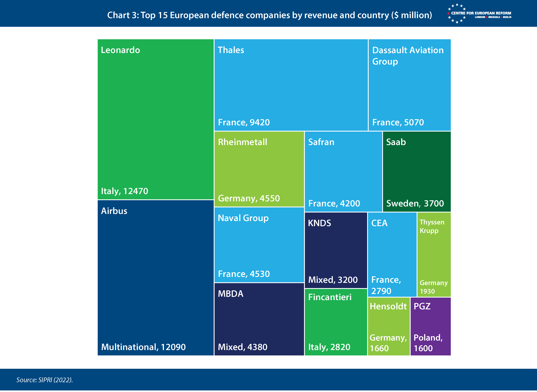This screenshot has height=392, width=537.
Task: Click 'France, 4530' value label
Action: click(244, 274)
